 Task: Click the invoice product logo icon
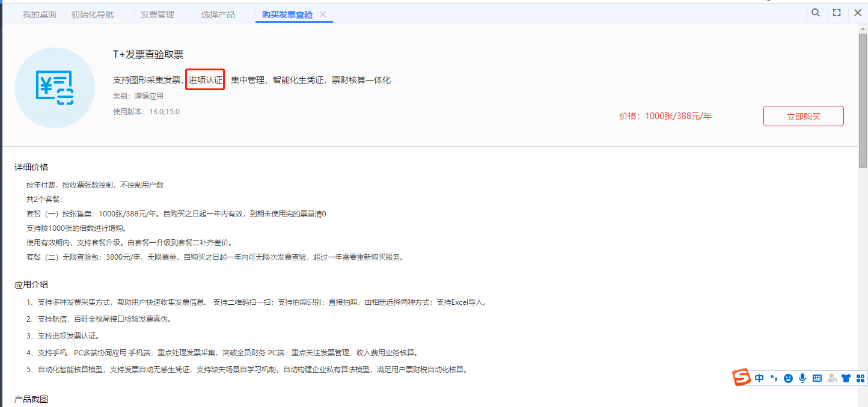click(55, 88)
